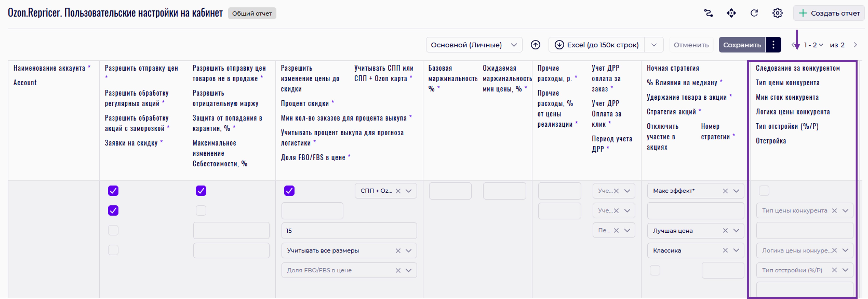This screenshot has height=299, width=868.
Task: Open the Классика strategy dropdown
Action: point(736,250)
